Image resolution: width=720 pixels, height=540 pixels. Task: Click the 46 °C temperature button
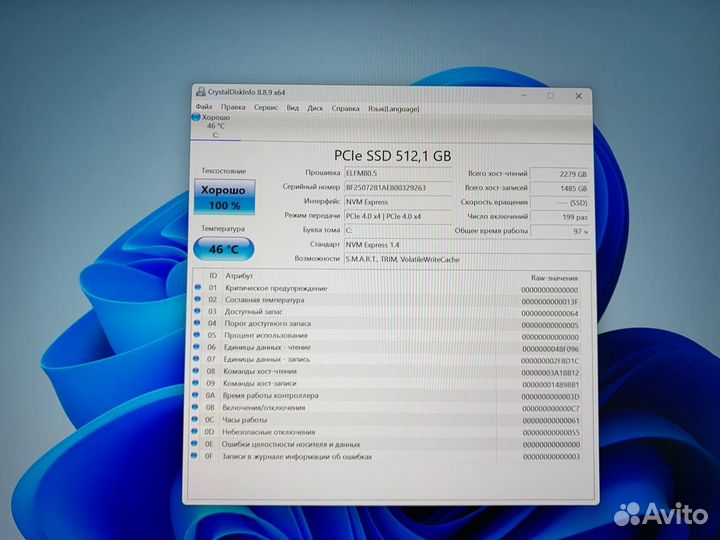click(x=224, y=249)
